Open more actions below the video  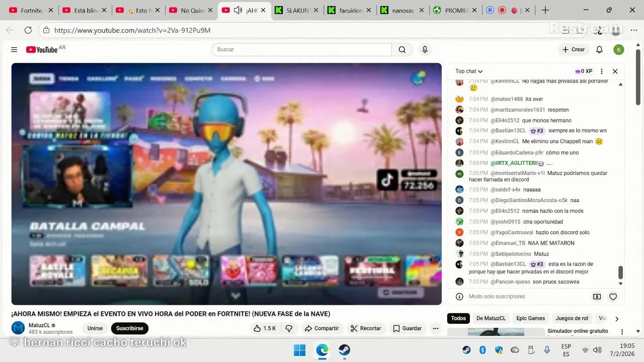(436, 328)
